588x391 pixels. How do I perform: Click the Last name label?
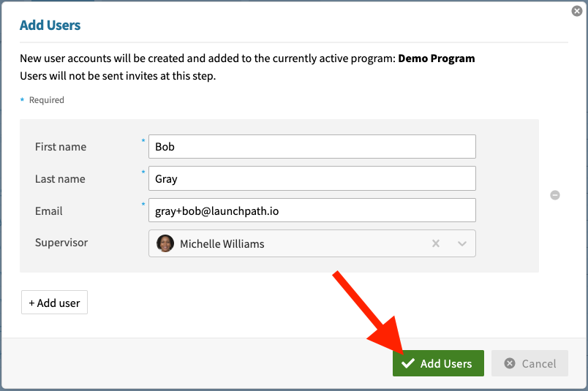click(60, 179)
